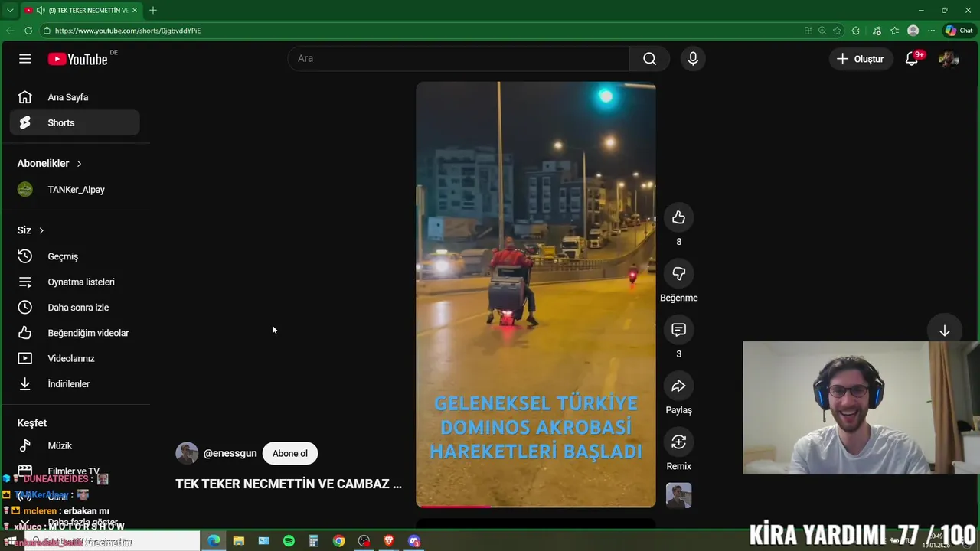The height and width of the screenshot is (551, 980).
Task: Open the short title text
Action: coord(289,484)
